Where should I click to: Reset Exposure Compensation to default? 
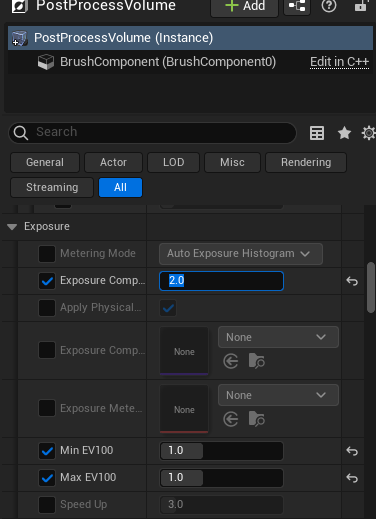click(352, 281)
